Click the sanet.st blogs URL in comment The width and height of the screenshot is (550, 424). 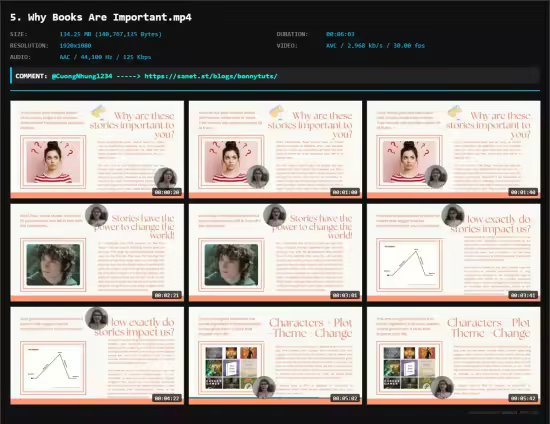coord(211,76)
